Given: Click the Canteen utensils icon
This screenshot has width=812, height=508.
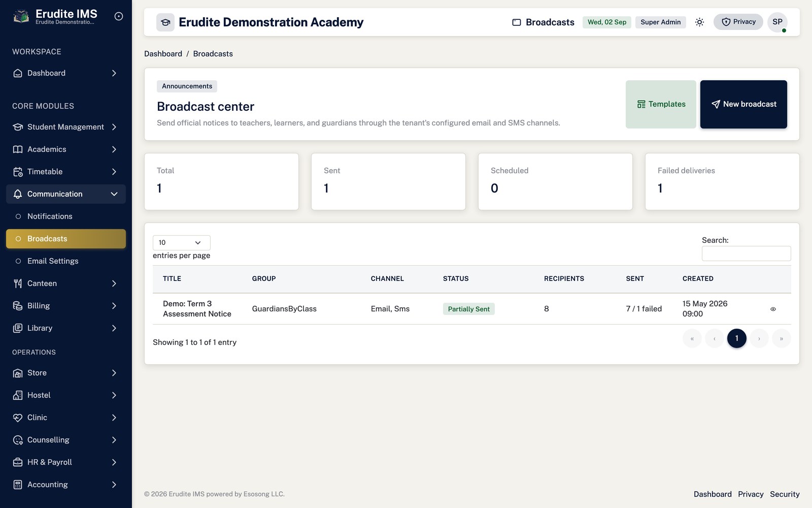Looking at the screenshot, I should point(18,283).
